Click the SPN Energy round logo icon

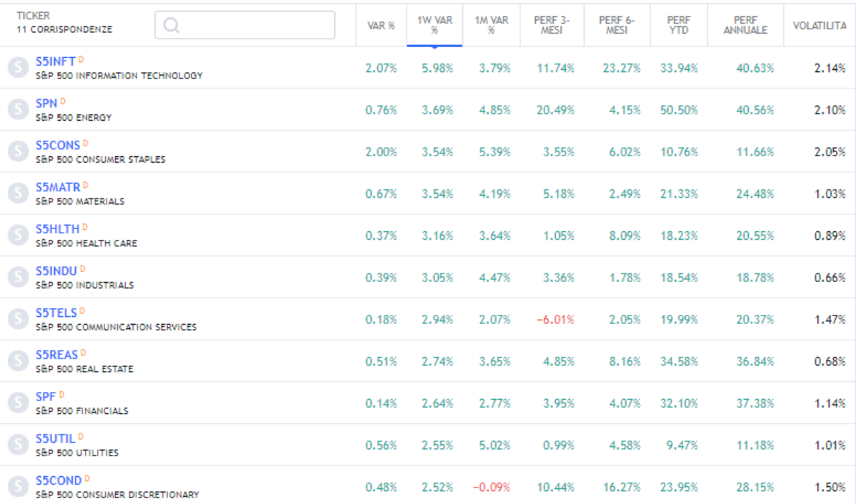[x=17, y=110]
